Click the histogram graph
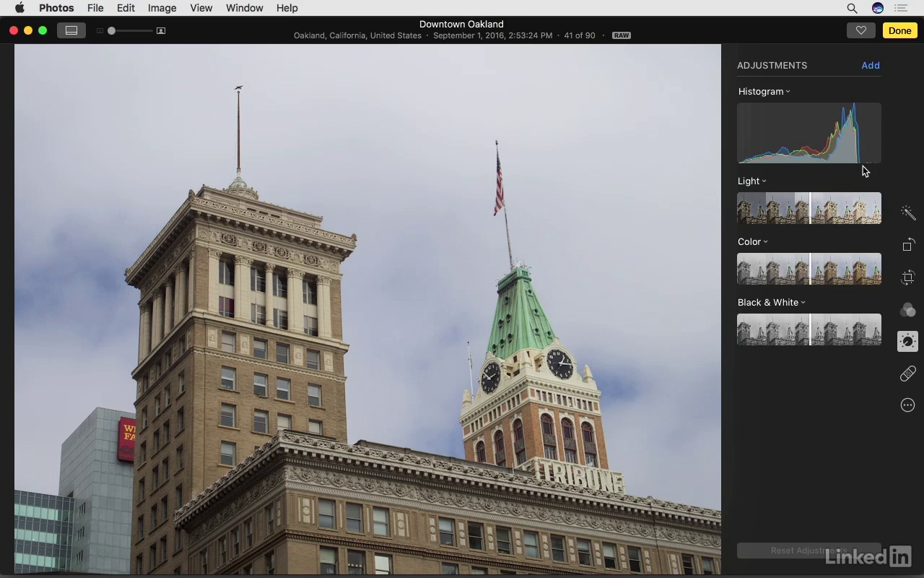Screen dimensions: 924x578 click(x=809, y=133)
